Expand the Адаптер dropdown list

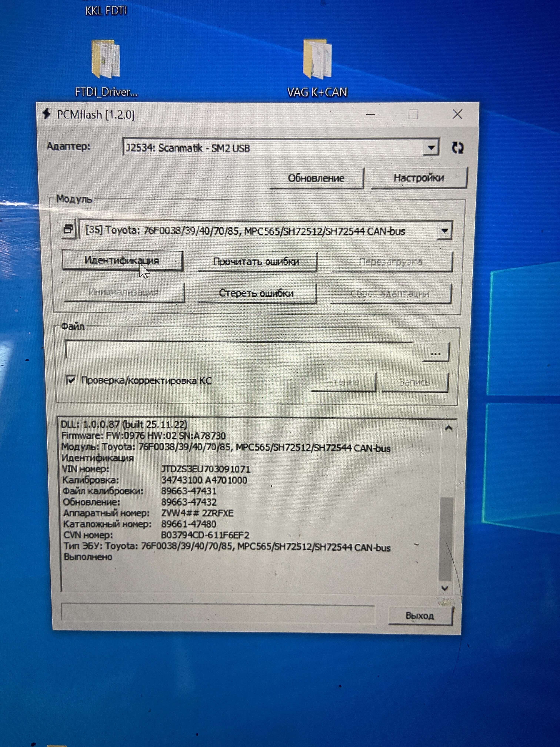pos(431,148)
